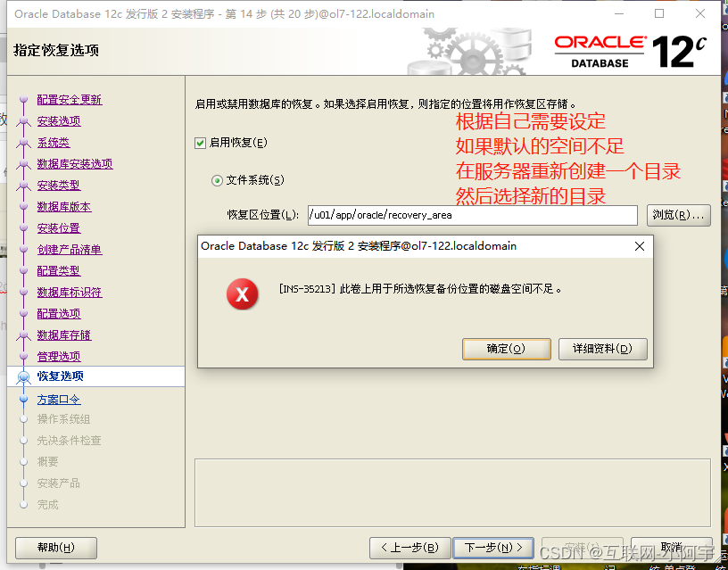Click the step marker beside 安装类型
The image size is (728, 570).
(x=24, y=186)
